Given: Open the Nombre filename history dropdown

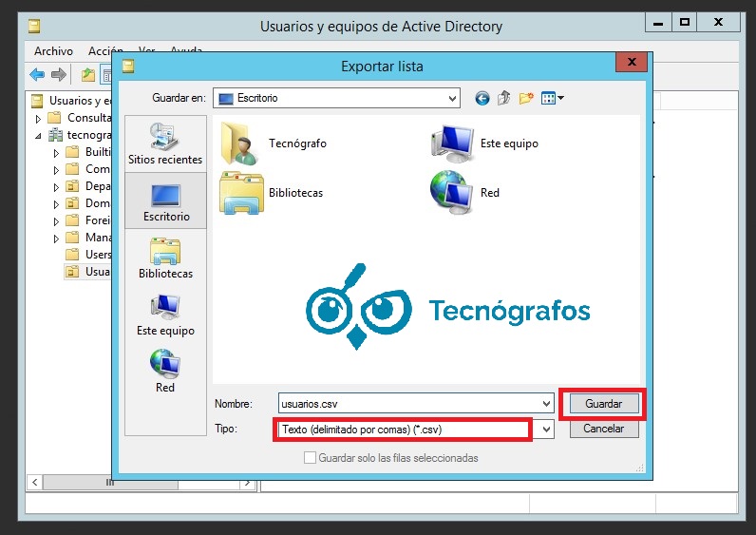Looking at the screenshot, I should 545,403.
